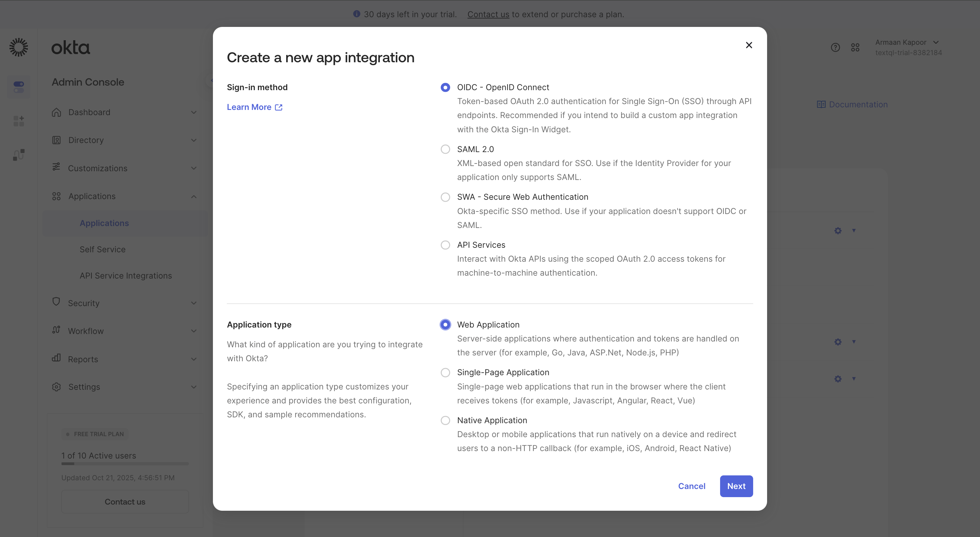Click the workflow connector icon in left rail
This screenshot has height=537, width=980.
point(19,154)
